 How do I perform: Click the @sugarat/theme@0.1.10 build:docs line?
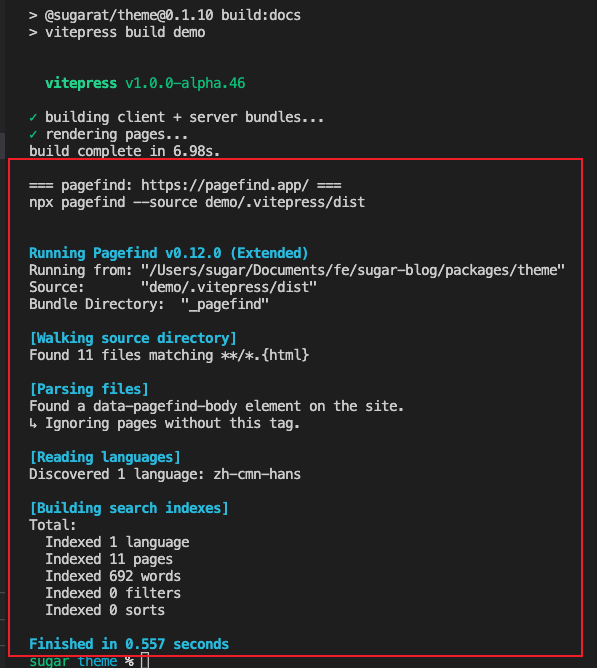point(173,15)
